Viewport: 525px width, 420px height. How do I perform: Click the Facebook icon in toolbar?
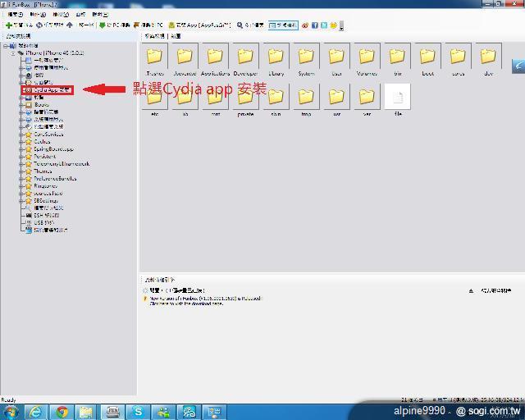pyautogui.click(x=315, y=25)
